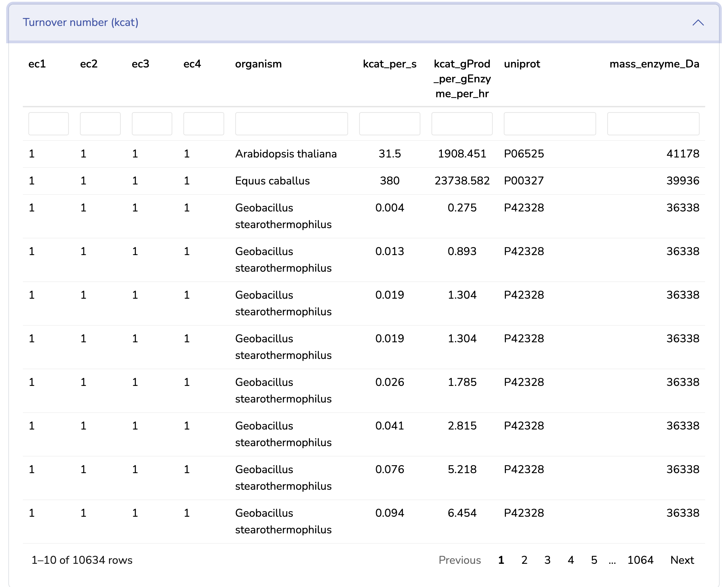Viewport: 728px width, 587px height.
Task: Select the Equus caballus row
Action: (x=272, y=180)
